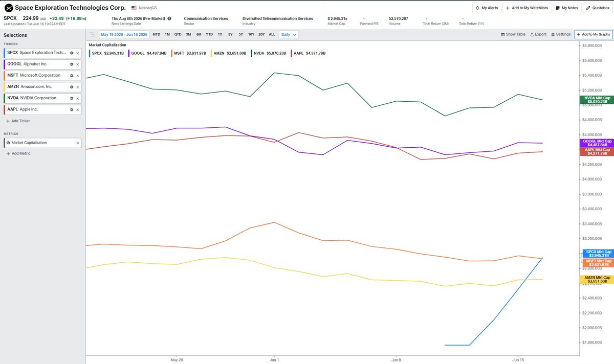Click Diversified Telecommunication Services industry text
This screenshot has height=364, width=614.
tap(278, 18)
